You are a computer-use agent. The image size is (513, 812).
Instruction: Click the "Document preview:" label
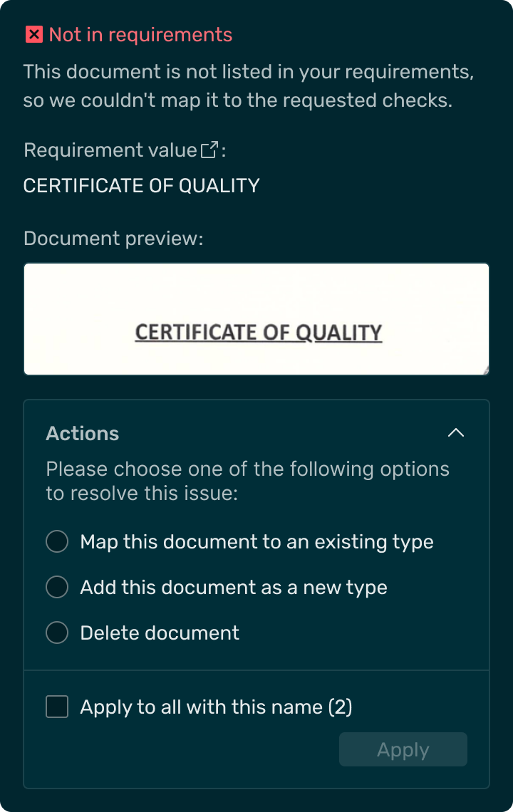pyautogui.click(x=113, y=238)
